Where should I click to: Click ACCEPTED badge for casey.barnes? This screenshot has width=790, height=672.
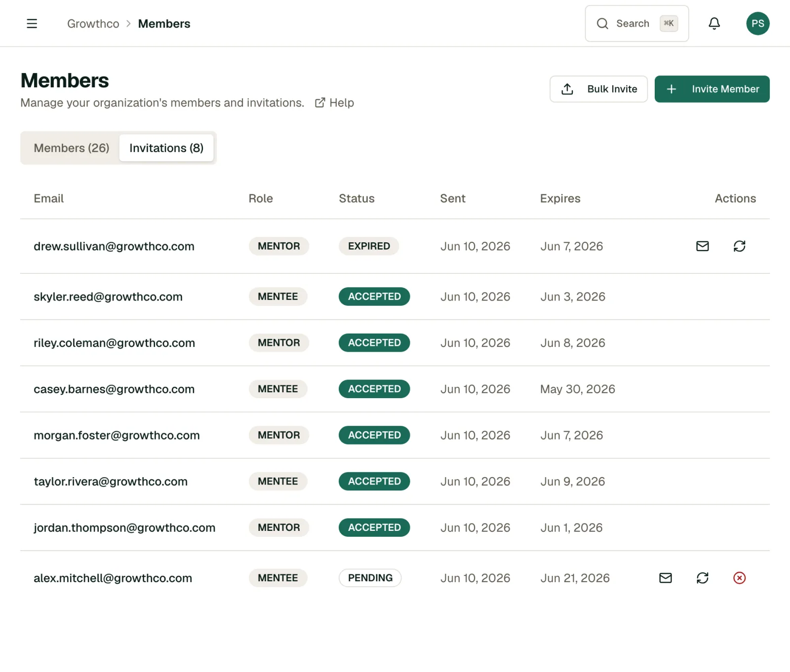tap(374, 389)
